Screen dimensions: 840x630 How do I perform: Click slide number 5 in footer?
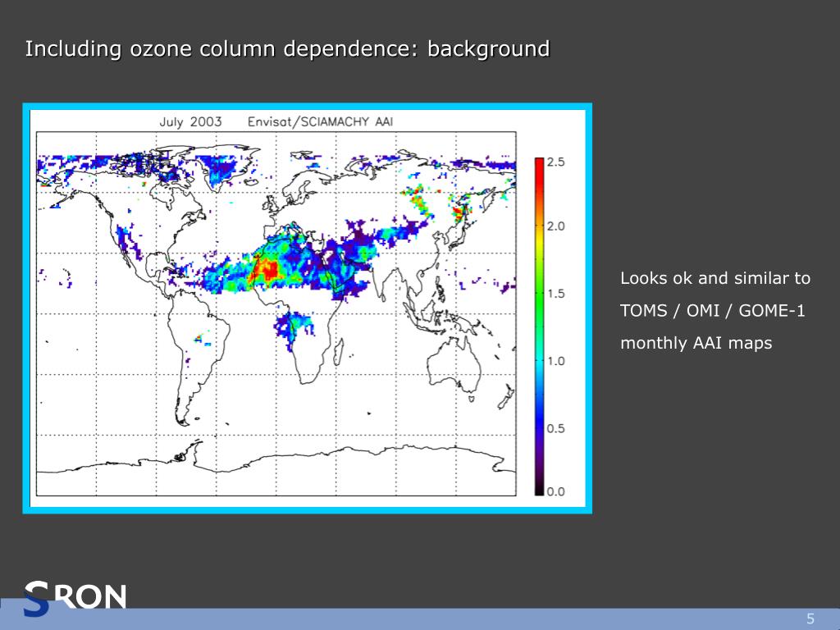click(810, 619)
